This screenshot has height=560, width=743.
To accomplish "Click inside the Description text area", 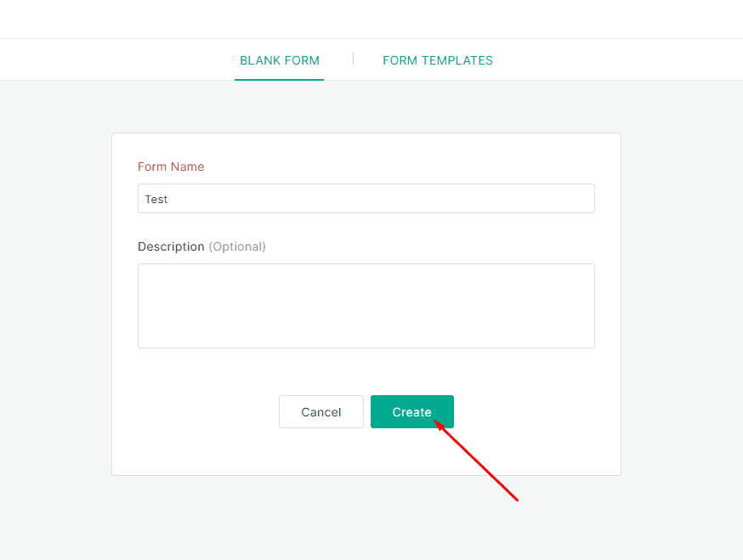I will click(366, 306).
